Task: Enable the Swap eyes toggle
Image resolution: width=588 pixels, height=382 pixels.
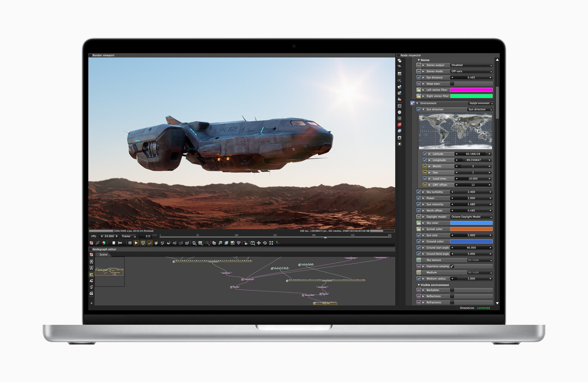Action: (x=453, y=84)
